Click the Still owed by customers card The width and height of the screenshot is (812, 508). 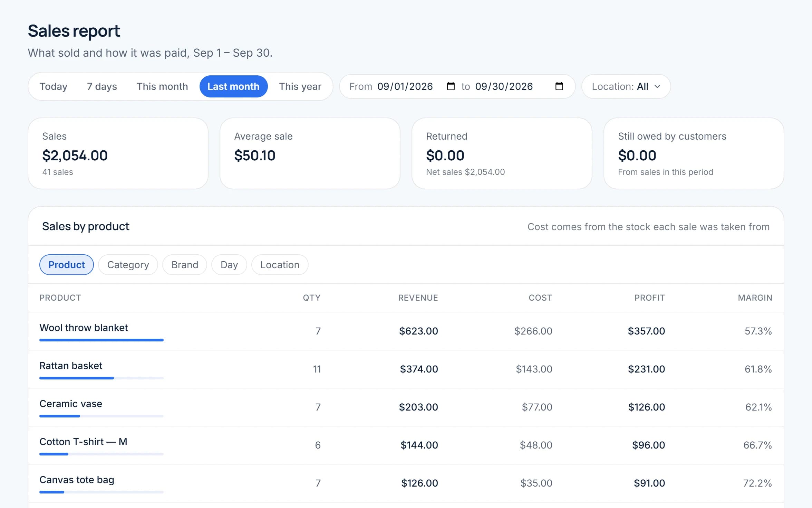click(x=694, y=153)
